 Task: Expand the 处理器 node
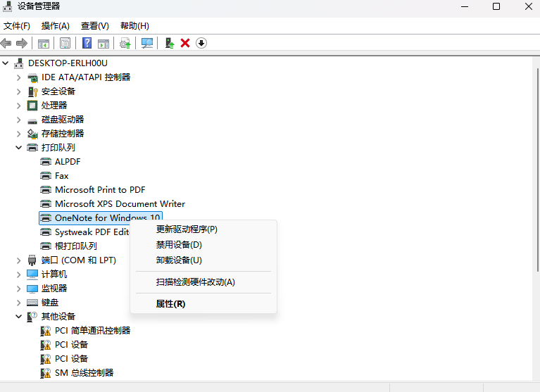click(18, 106)
